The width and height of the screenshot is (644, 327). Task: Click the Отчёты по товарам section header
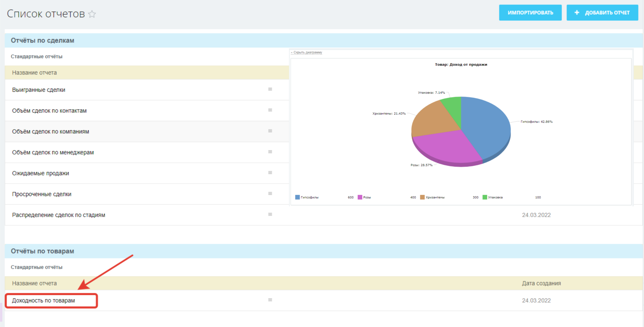click(43, 251)
